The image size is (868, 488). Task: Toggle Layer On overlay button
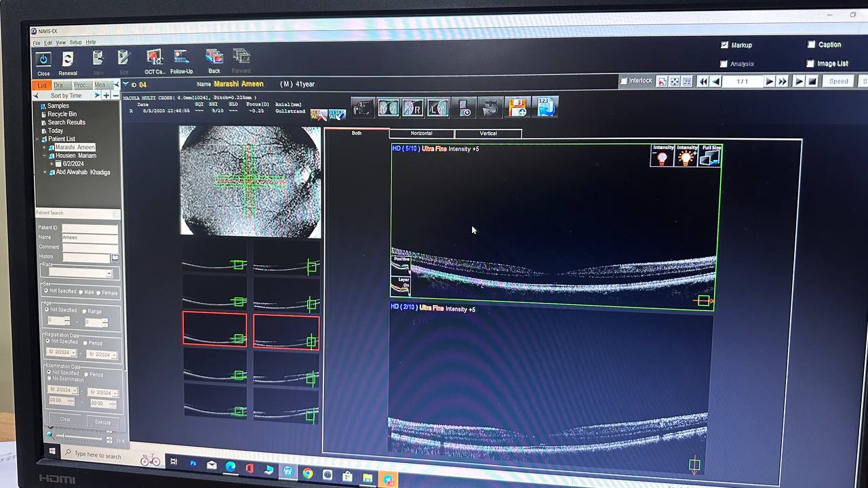tap(401, 286)
